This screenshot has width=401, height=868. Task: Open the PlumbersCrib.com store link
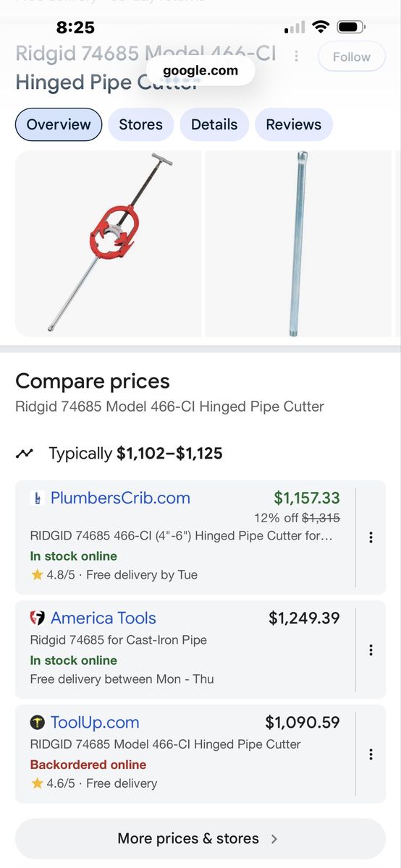(x=120, y=498)
